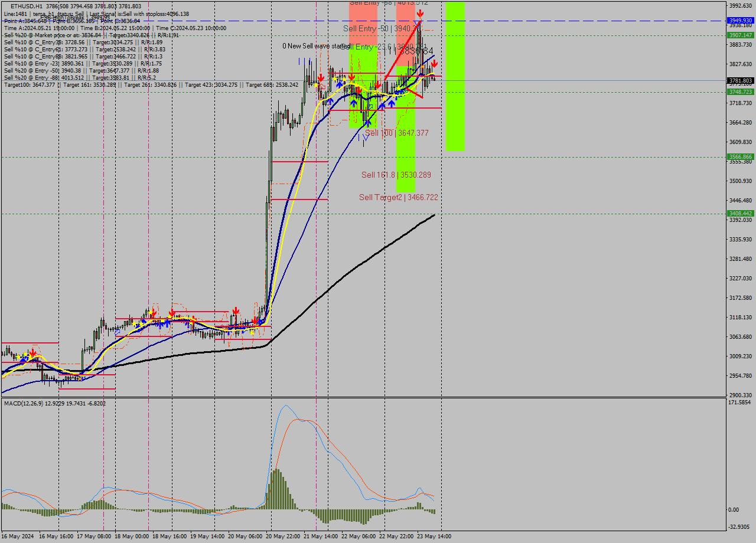Click the 3992.630 price scale value
Screen dimensions: 756x543
740,6
